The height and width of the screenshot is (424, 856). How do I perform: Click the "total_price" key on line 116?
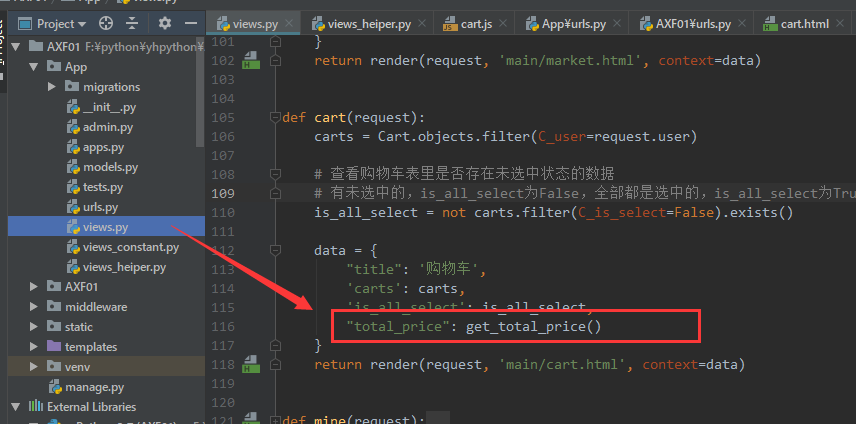point(398,326)
